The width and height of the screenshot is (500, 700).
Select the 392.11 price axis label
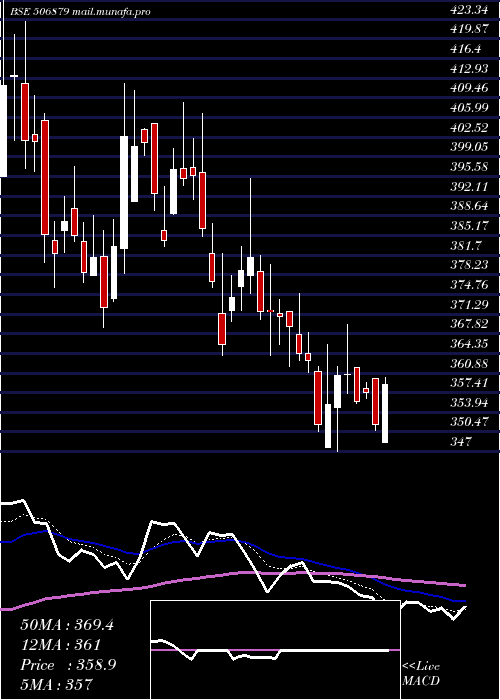tap(469, 187)
